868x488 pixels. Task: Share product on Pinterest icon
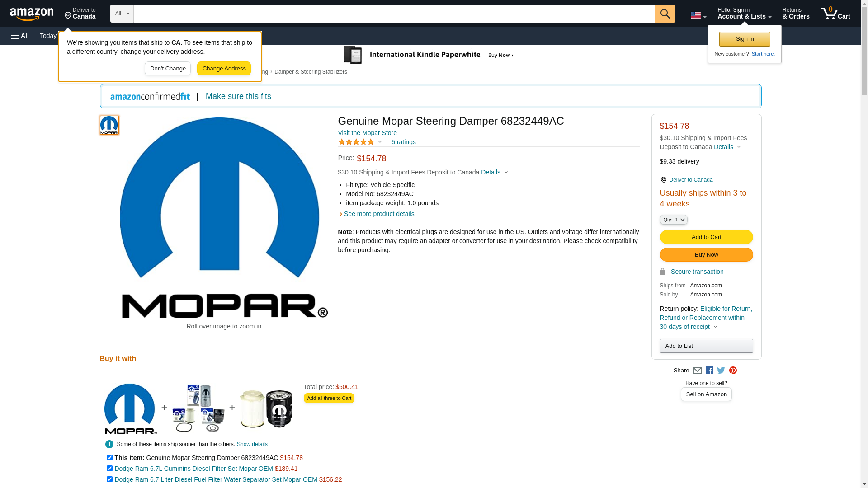733,371
